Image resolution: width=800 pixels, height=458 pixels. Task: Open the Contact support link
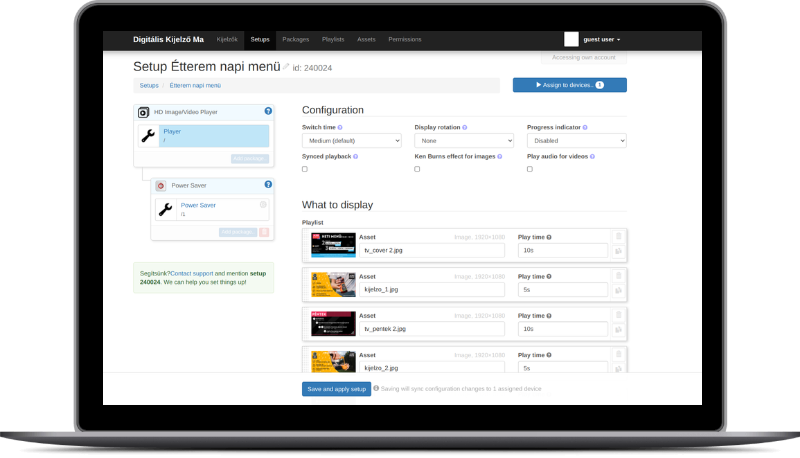point(191,273)
